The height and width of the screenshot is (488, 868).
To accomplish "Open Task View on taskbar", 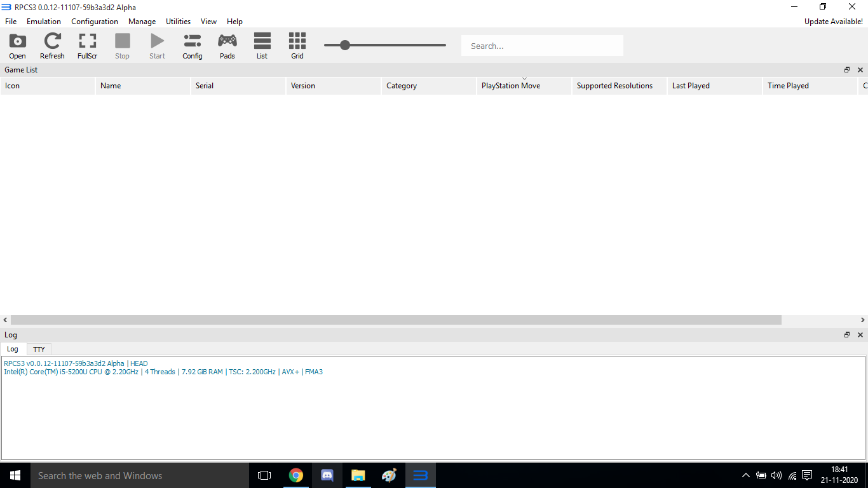I will coord(264,475).
